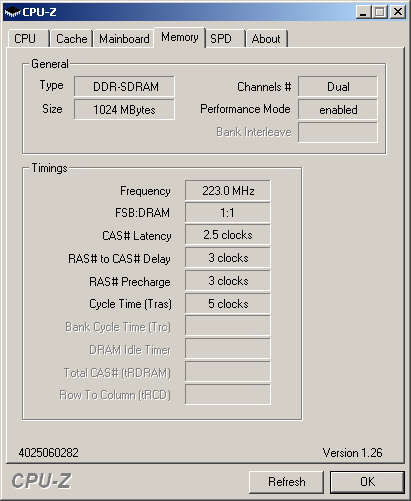Click the RAS# Precharge label
The image size is (411, 501).
pyautogui.click(x=130, y=282)
